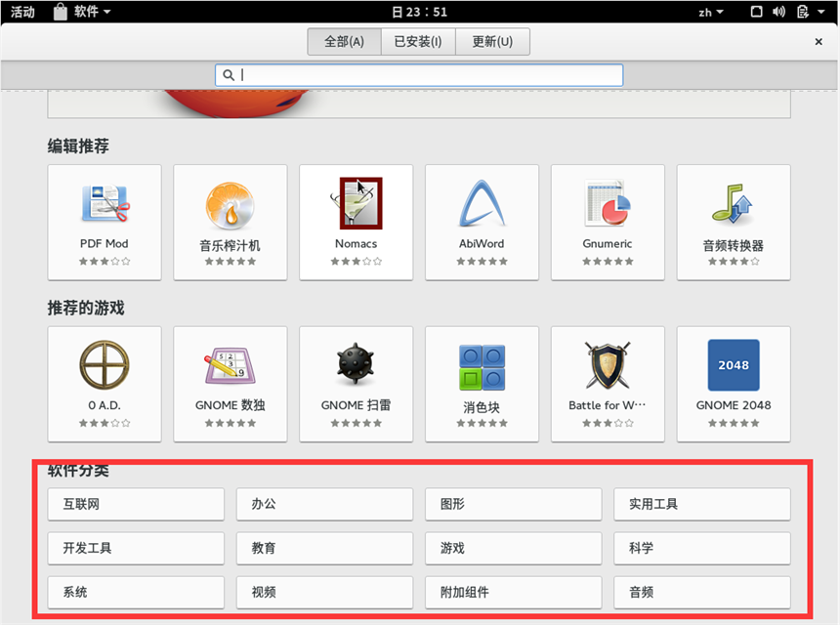The width and height of the screenshot is (840, 625).
Task: Switch to the 已安装(I) tab
Action: [x=418, y=41]
